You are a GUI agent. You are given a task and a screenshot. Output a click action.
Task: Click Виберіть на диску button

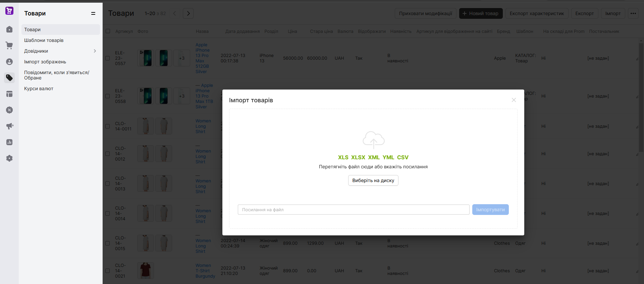click(373, 180)
